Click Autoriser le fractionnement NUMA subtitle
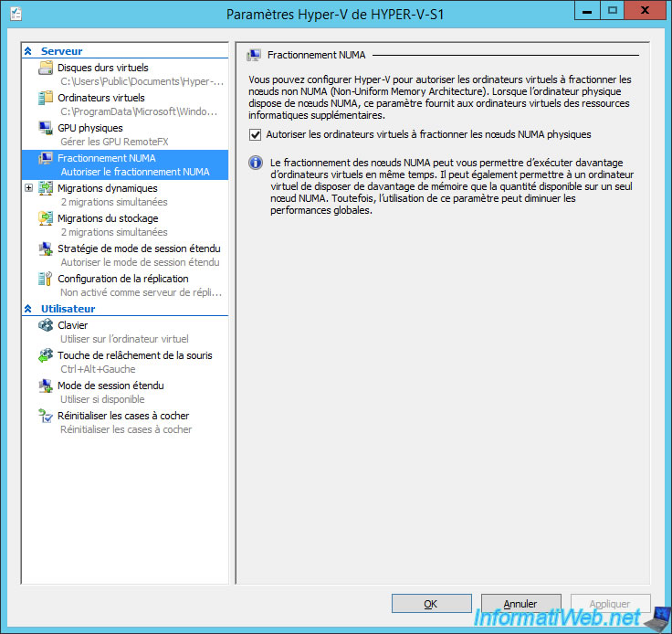 point(135,172)
